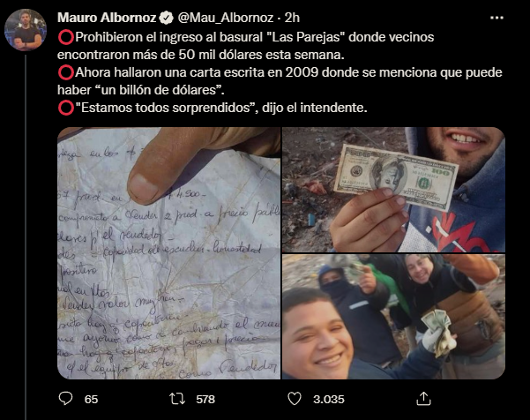Like the tweet with heart icon
The image size is (530, 420).
click(x=295, y=399)
